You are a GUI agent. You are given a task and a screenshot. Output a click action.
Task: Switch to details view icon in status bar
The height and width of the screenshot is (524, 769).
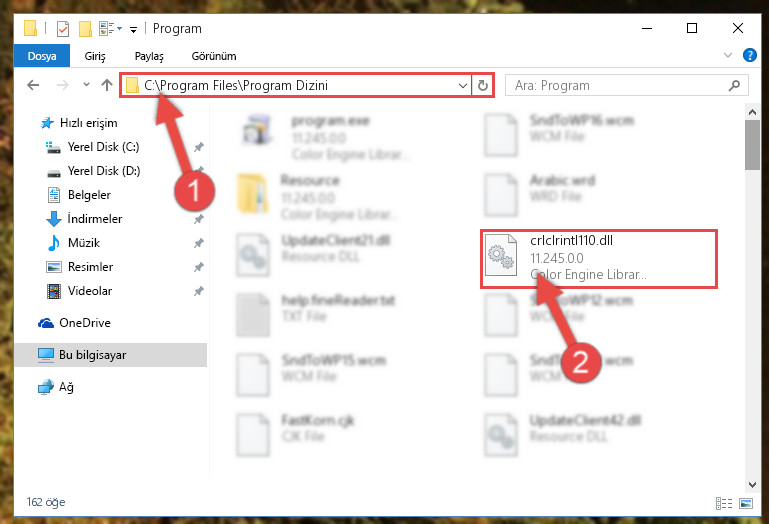point(724,503)
